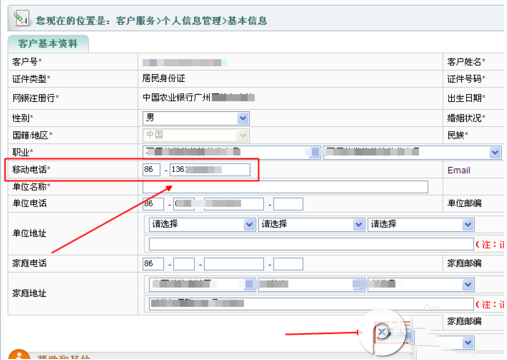507x360 pixels.
Task: Open the third 单位地址 请选择 dropdown
Action: pyautogui.click(x=421, y=224)
